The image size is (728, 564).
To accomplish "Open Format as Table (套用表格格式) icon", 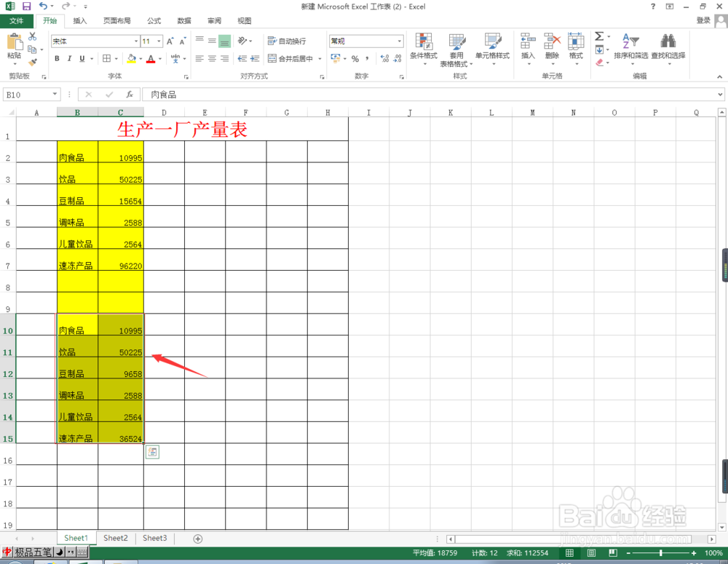I will [457, 41].
